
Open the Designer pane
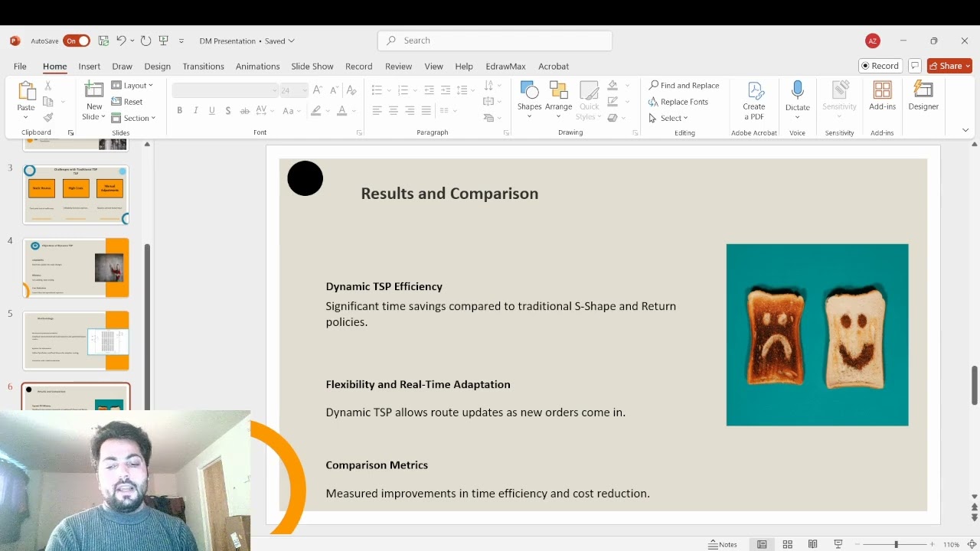[923, 96]
